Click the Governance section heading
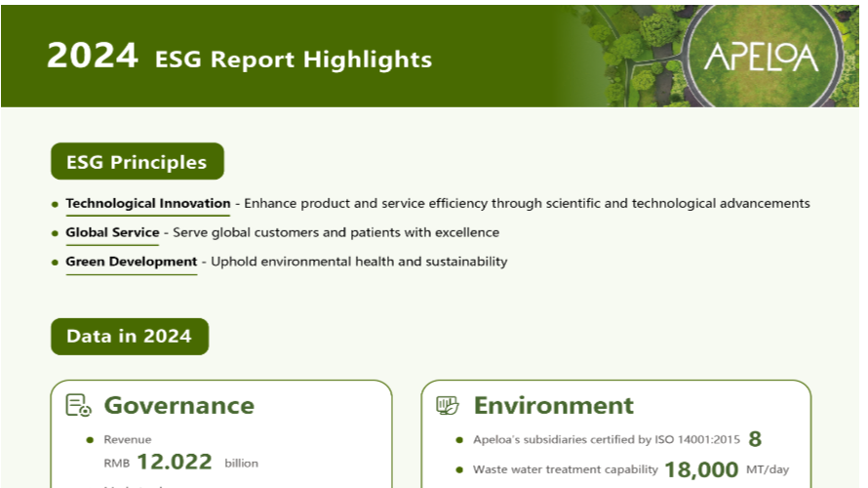The image size is (868, 488). (x=178, y=406)
